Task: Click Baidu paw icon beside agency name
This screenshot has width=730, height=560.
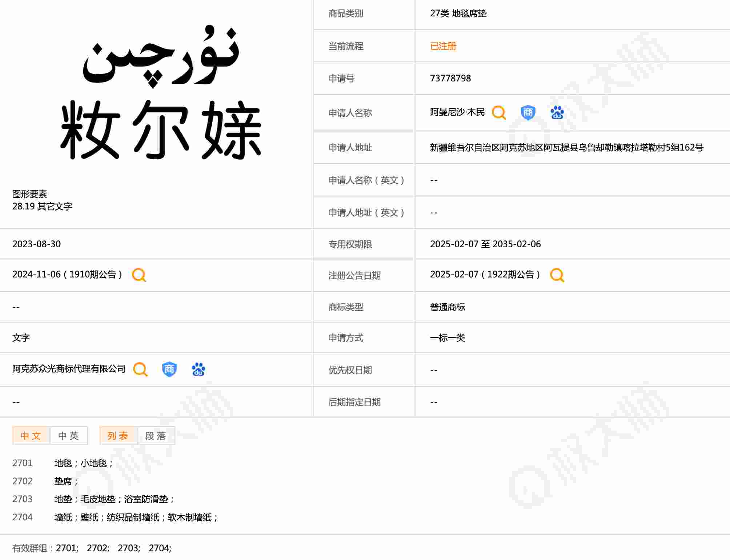Action: point(198,369)
